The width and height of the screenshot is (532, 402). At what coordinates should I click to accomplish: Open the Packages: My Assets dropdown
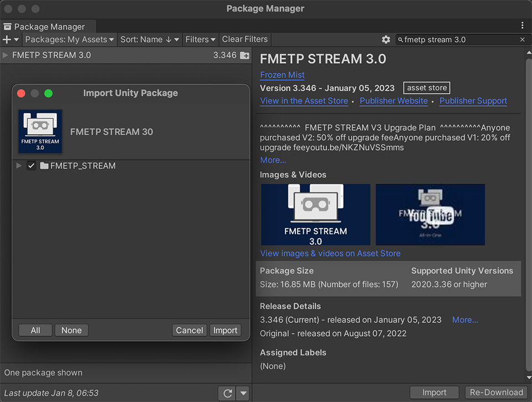[69, 39]
